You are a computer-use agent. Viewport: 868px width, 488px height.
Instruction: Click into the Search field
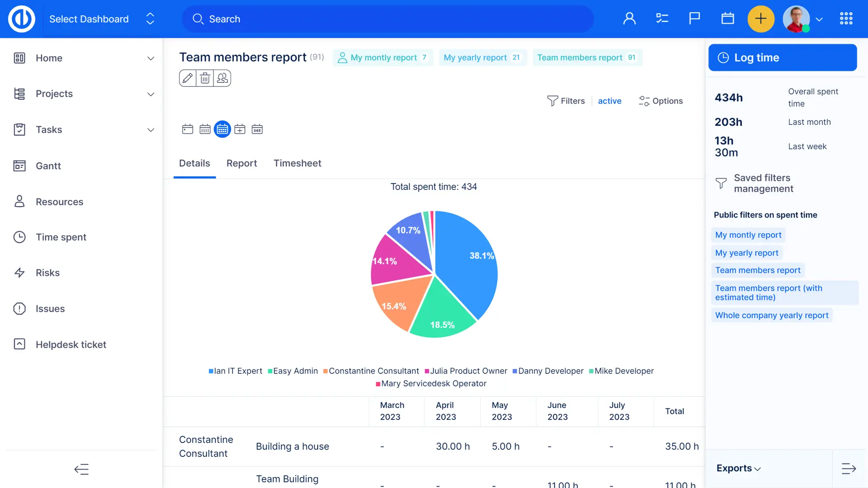388,19
